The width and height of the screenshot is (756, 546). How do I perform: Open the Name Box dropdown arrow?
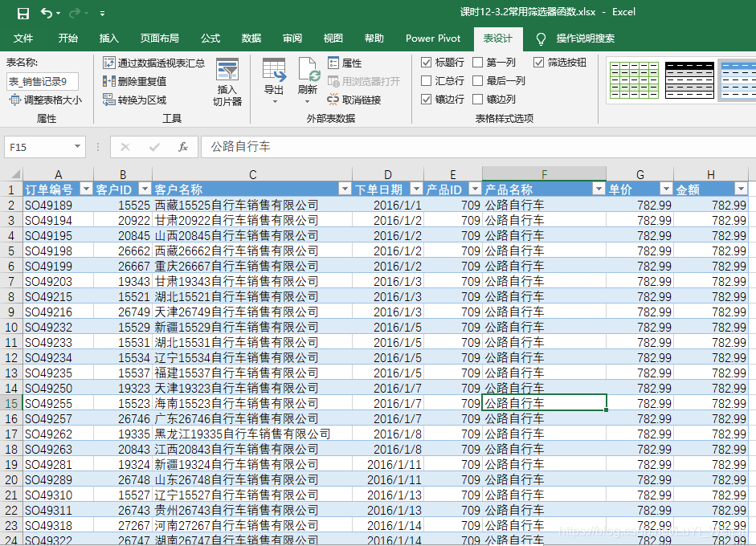pos(77,146)
